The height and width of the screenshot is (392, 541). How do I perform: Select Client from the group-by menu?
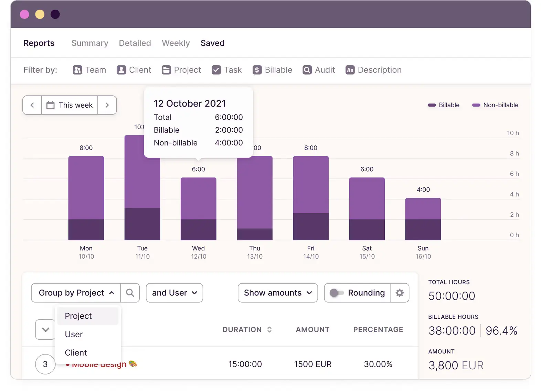[x=76, y=352]
